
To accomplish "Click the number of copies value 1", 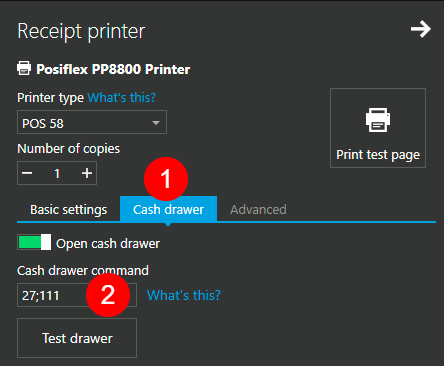I will tap(57, 173).
